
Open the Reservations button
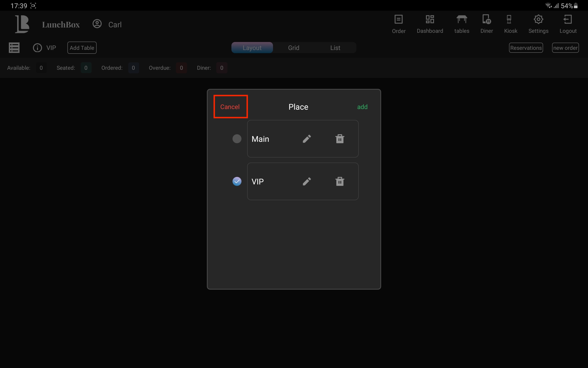(526, 48)
